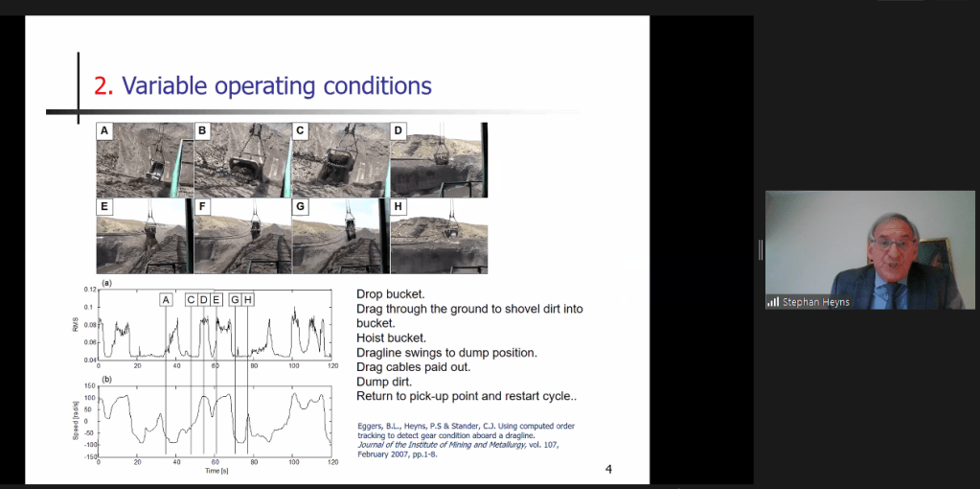
Task: Click dragline photo labeled F
Action: coord(242,236)
